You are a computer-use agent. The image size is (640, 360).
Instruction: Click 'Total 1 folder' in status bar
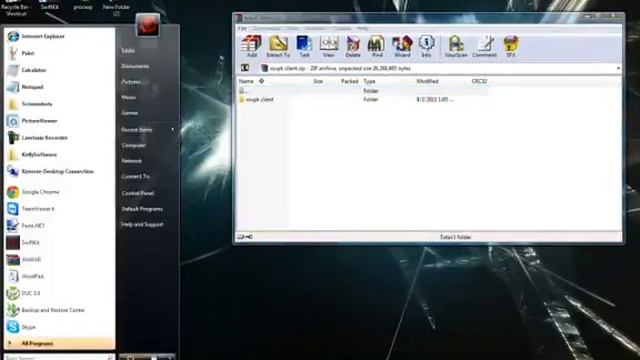455,237
